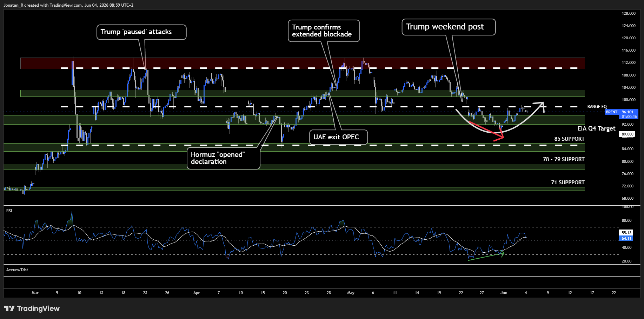Image resolution: width=644 pixels, height=319 pixels.
Task: Click date 15 on the time axis
Action: [263, 293]
